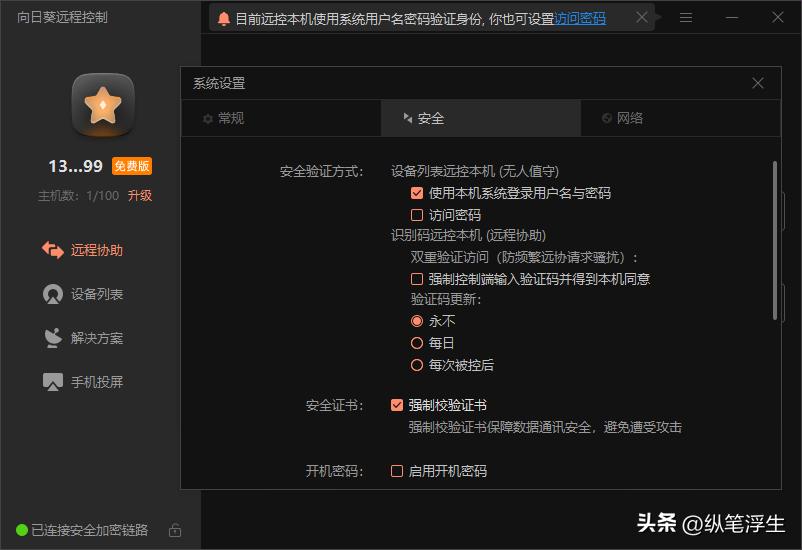Screen dimensions: 802x550
Task: Click 已连接安全加密链路 status text
Action: [90, 530]
